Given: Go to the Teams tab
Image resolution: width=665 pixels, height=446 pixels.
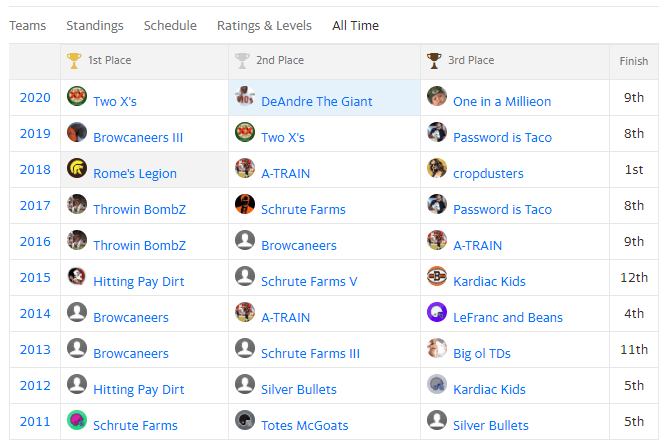Looking at the screenshot, I should 28,25.
